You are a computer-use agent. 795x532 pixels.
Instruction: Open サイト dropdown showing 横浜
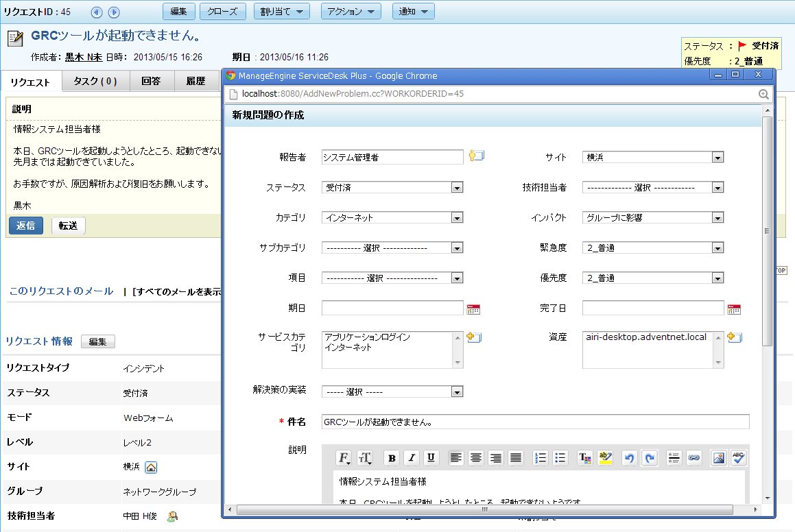pos(653,157)
